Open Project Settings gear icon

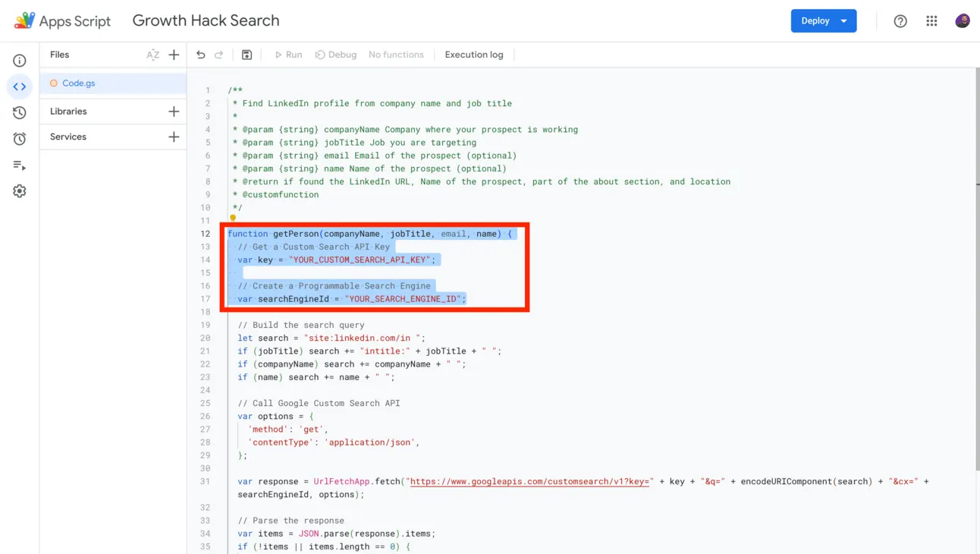click(x=20, y=191)
